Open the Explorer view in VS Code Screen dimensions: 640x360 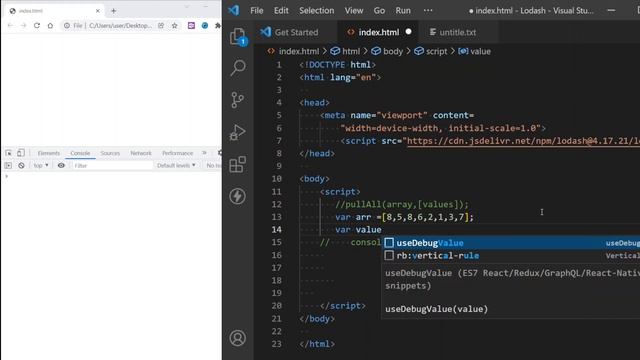(238, 37)
